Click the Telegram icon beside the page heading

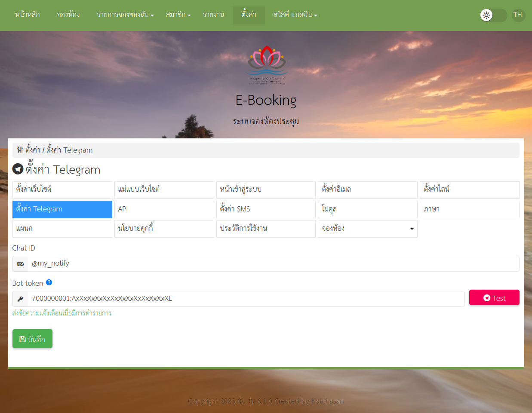point(18,169)
